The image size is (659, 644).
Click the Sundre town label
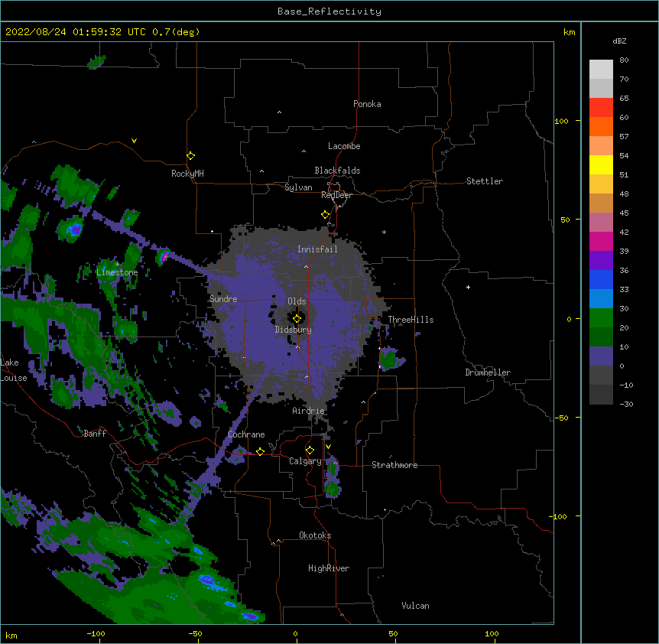(223, 299)
